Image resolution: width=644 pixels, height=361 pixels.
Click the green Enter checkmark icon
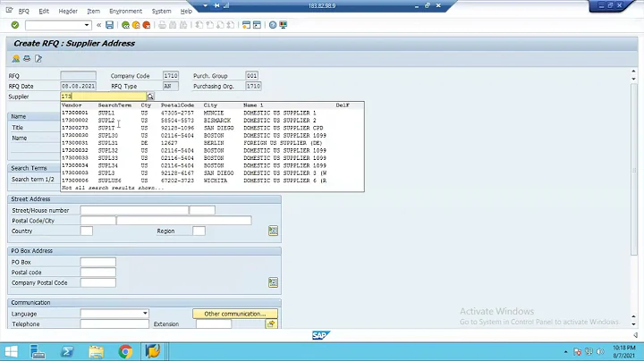click(x=15, y=25)
